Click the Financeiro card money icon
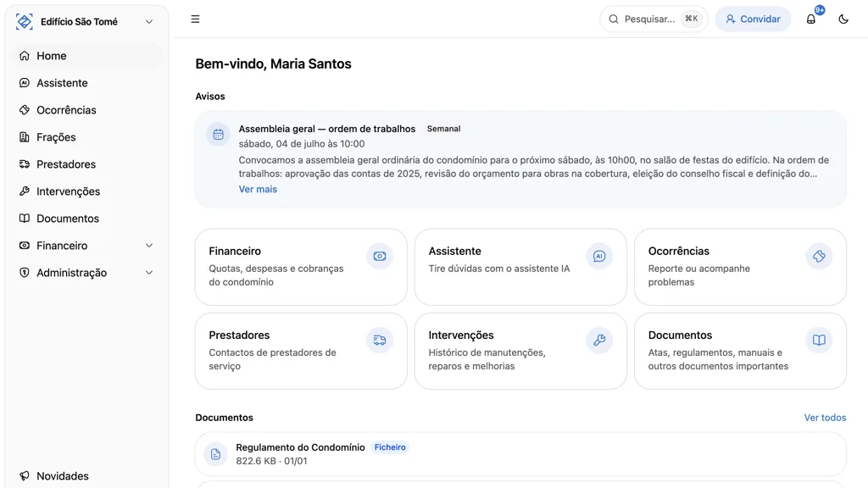The width and height of the screenshot is (868, 488). pyautogui.click(x=380, y=256)
